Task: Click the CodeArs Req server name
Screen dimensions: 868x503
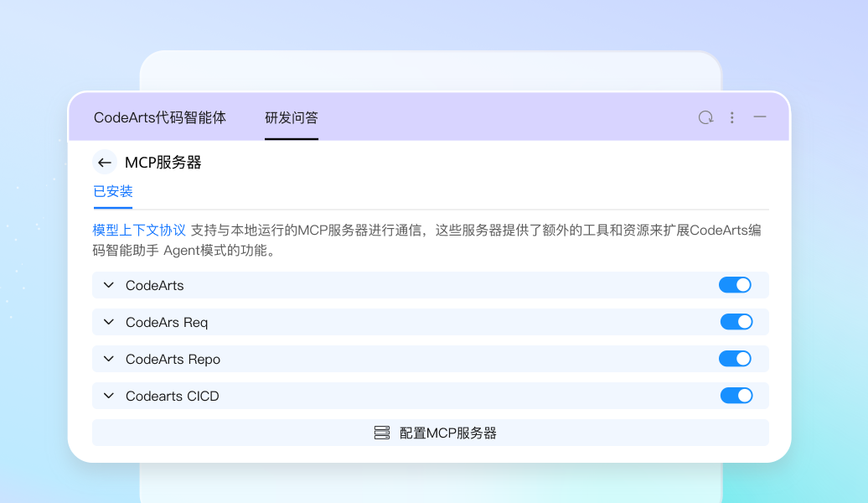Action: tap(167, 322)
